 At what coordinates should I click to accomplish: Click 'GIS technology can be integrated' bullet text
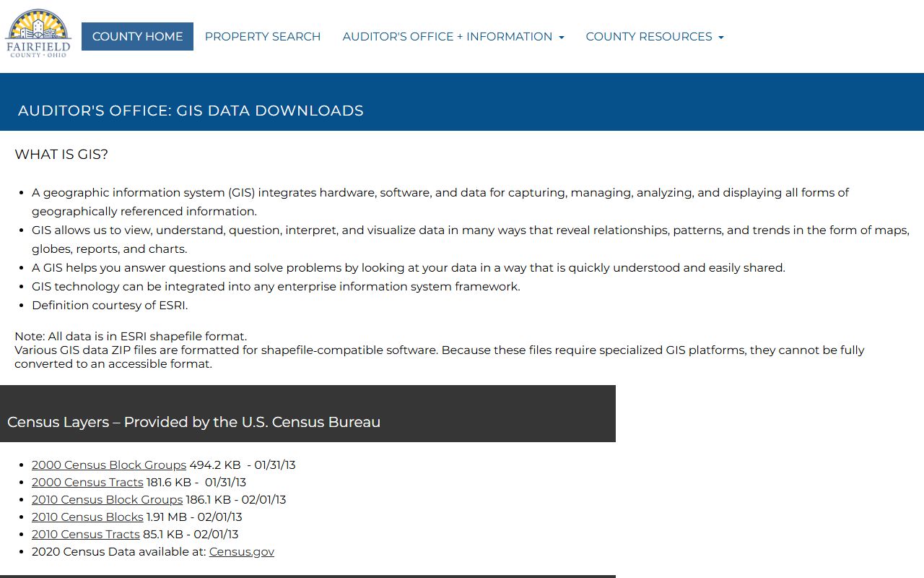(x=276, y=286)
